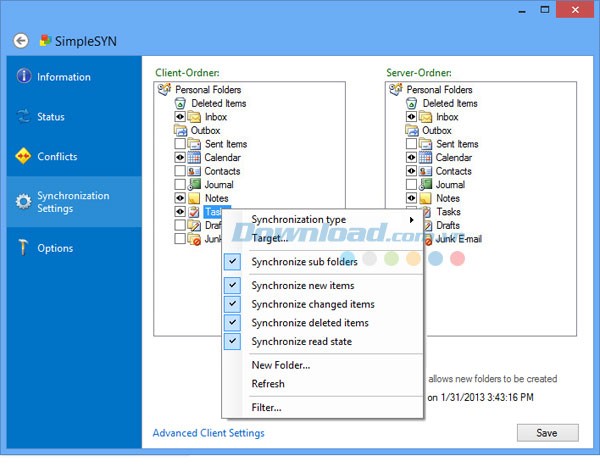Viewport: 600px width, 467px height.
Task: Choose Filter... in the context menu
Action: [266, 407]
